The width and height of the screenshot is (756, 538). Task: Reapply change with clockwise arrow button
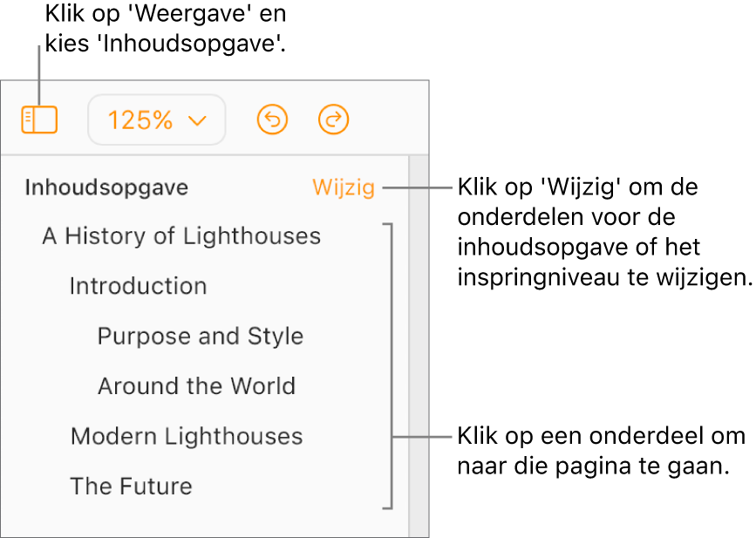[333, 119]
